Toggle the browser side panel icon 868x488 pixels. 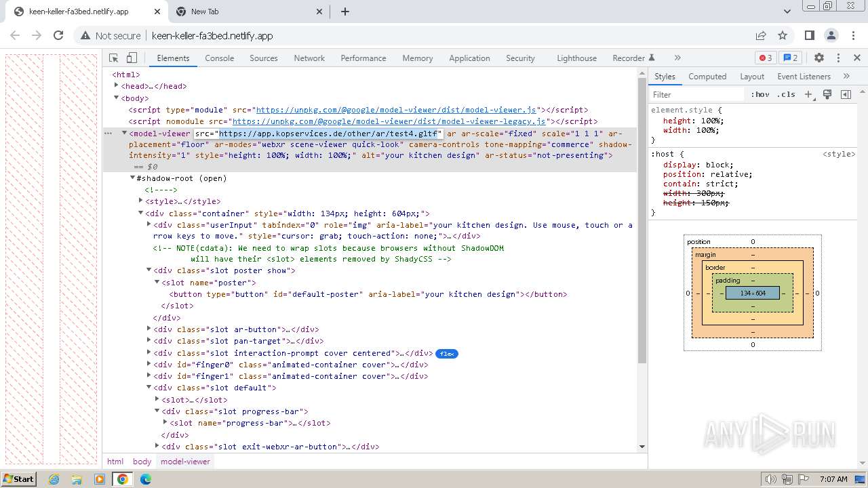(x=810, y=35)
